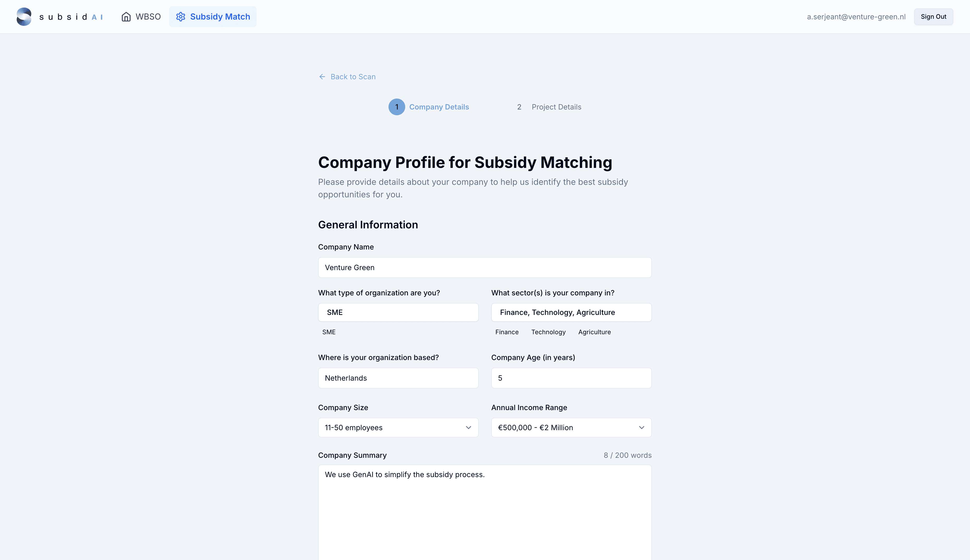Click the Company Name input field
970x560 pixels.
click(485, 267)
